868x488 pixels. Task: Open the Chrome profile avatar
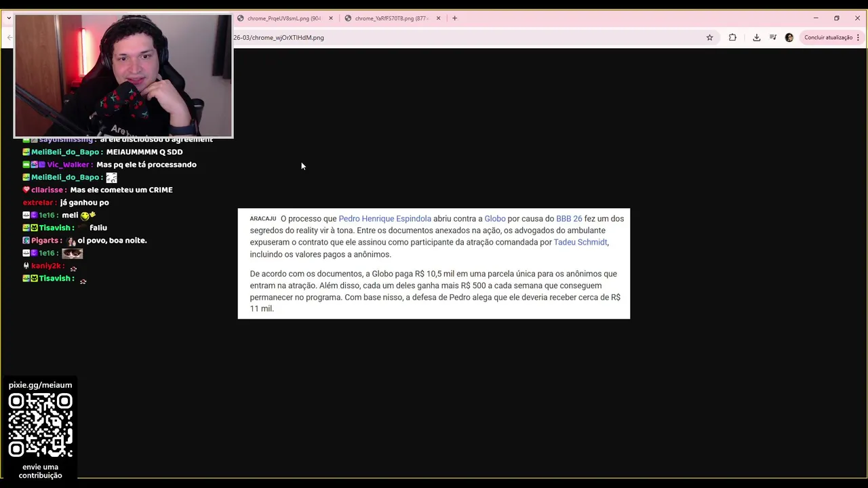click(789, 37)
